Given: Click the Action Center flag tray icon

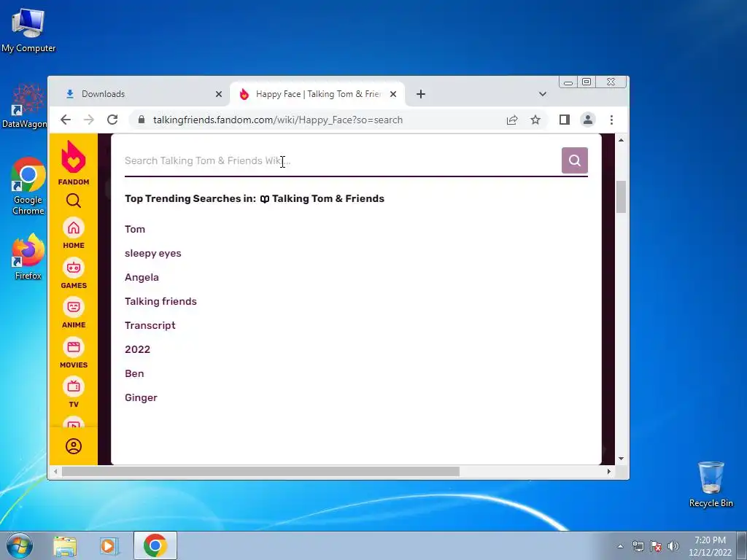Looking at the screenshot, I should tap(656, 546).
